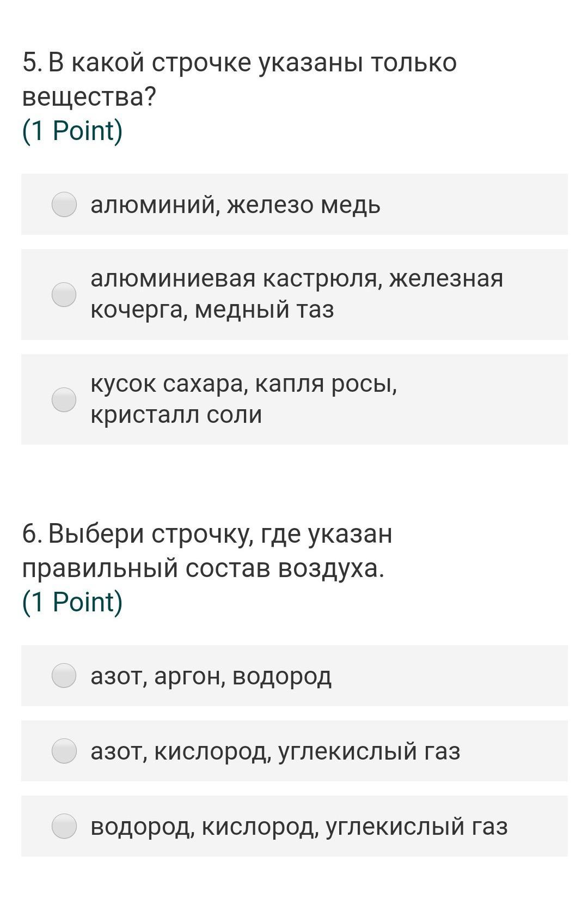This screenshot has width=588, height=904.
Task: Click the label 'алюминиевая кастрюля, железная кочерга, медный таз'
Action: point(297,294)
